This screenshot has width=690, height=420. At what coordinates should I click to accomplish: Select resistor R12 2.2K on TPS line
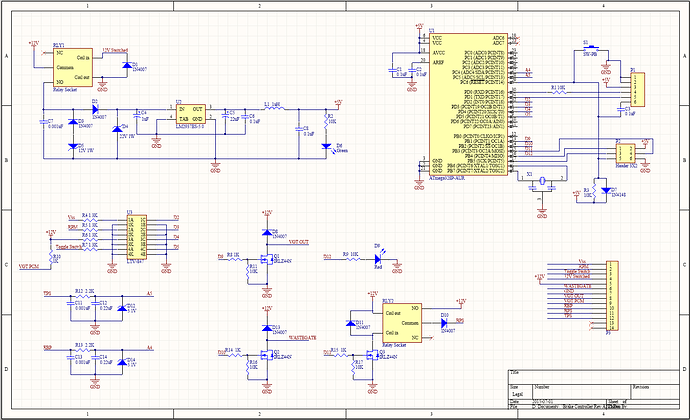[x=83, y=296]
